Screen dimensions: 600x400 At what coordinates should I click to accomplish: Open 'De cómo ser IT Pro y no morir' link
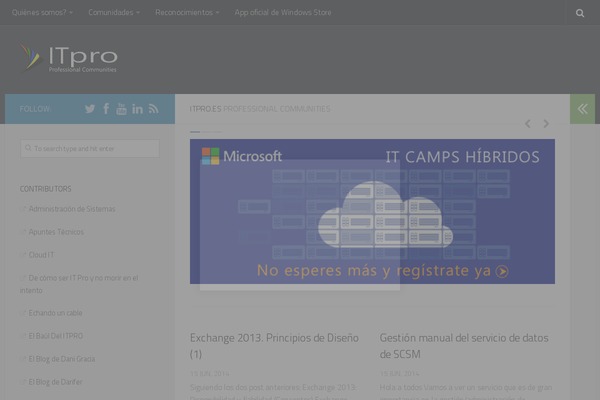click(79, 284)
